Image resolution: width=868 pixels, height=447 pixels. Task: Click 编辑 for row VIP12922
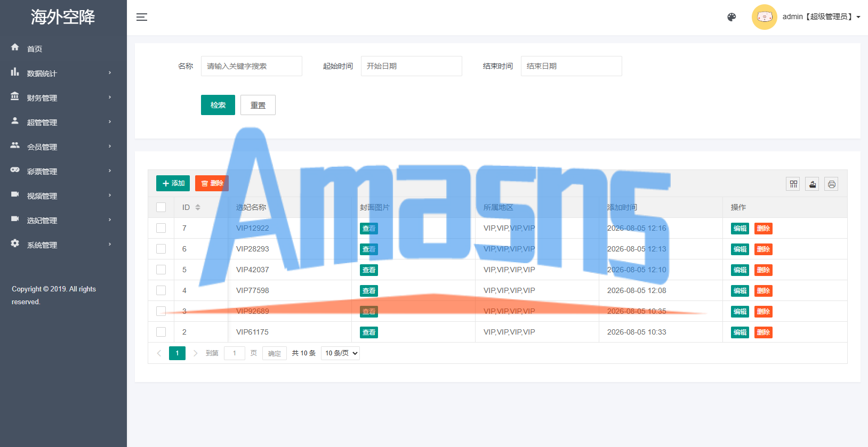click(740, 229)
